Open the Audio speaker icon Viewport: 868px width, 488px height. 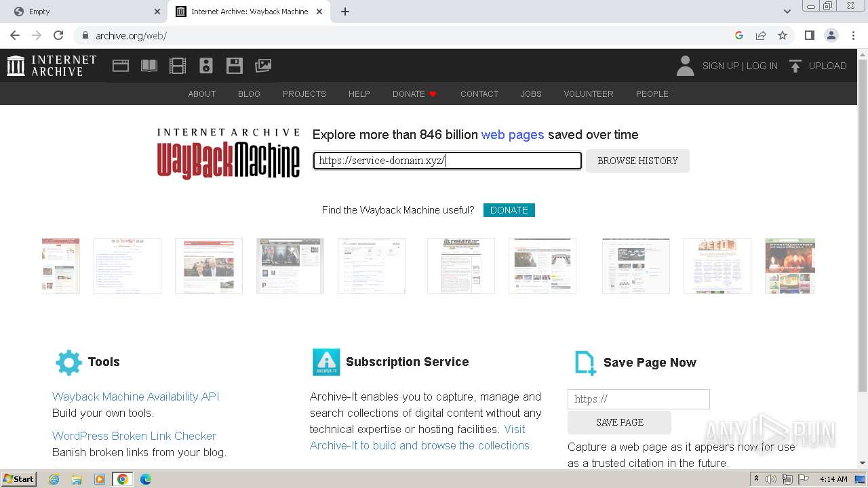[206, 66]
